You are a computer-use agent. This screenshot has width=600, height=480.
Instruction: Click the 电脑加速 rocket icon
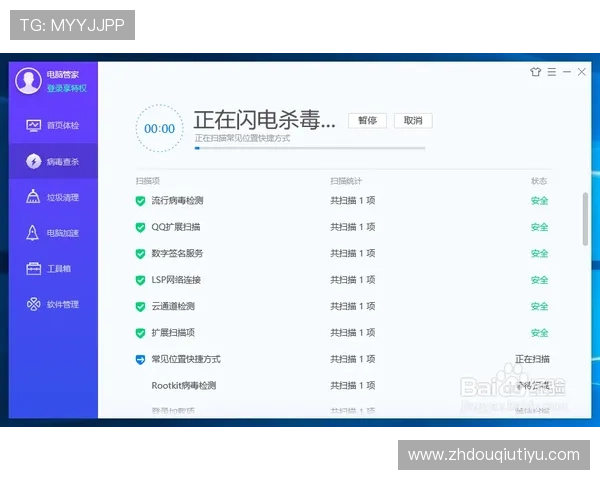coord(33,233)
